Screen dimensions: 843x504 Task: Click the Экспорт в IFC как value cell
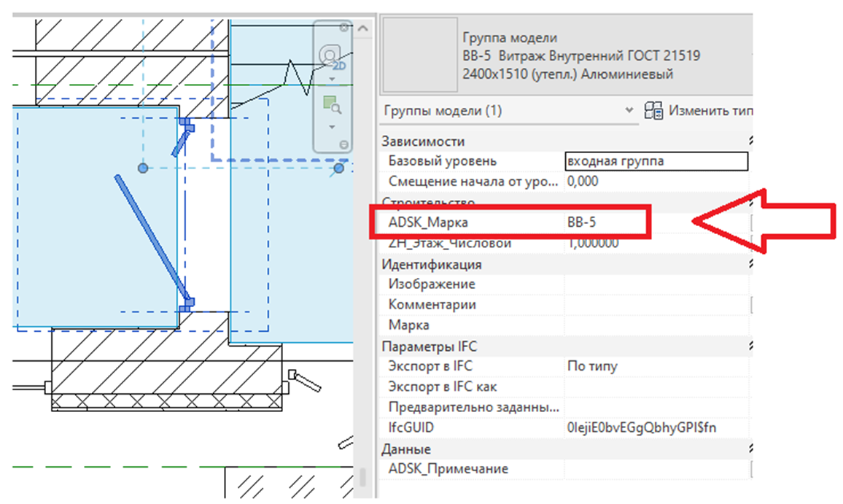tap(656, 387)
